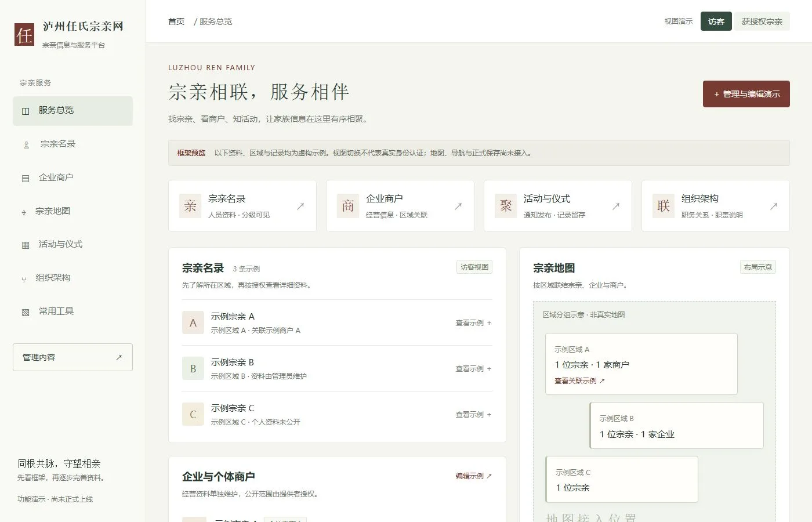The width and height of the screenshot is (812, 522).
Task: Expand 查看示例 for 示例宗亲 B
Action: point(473,369)
